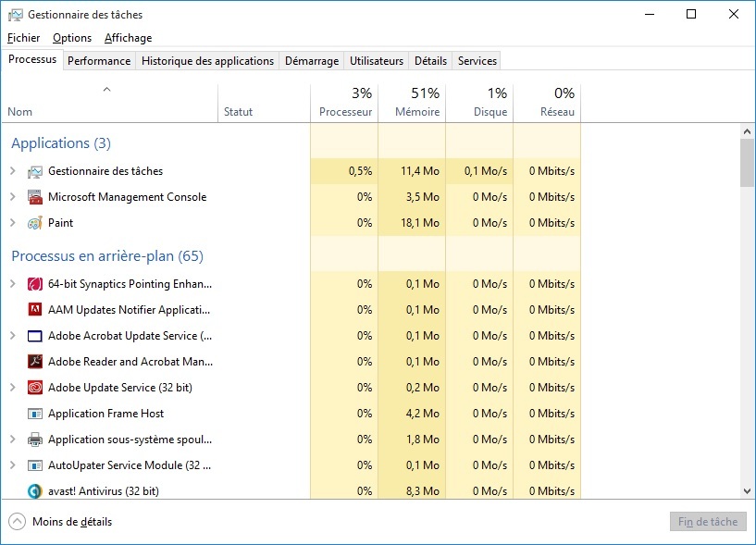Viewport: 756px width, 545px height.
Task: Expand the Gestionnaire des tâches process
Action: pyautogui.click(x=13, y=171)
